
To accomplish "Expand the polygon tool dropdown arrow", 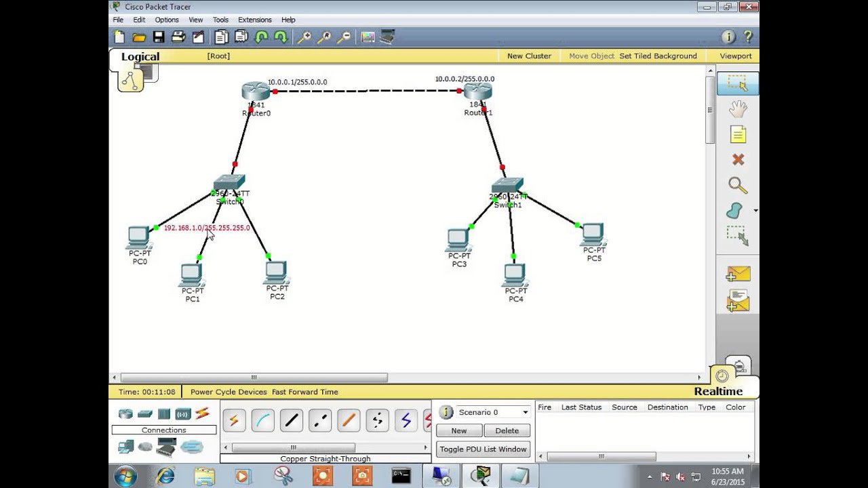I will 755,211.
